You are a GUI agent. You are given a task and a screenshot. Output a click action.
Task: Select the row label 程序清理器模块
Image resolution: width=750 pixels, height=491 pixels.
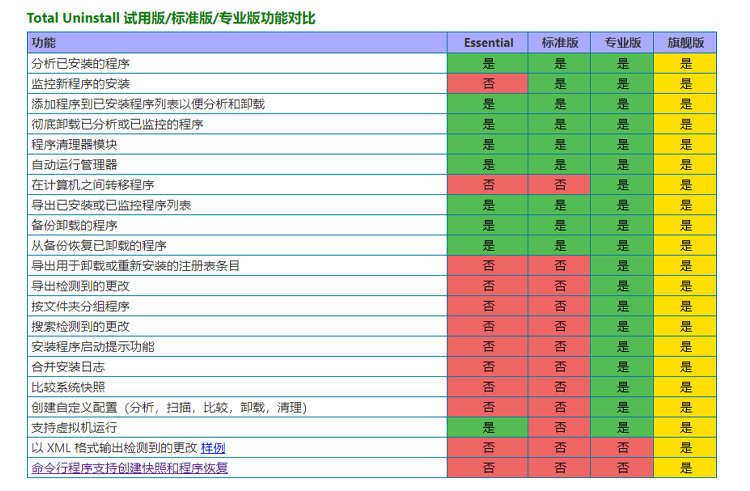pyautogui.click(x=74, y=144)
